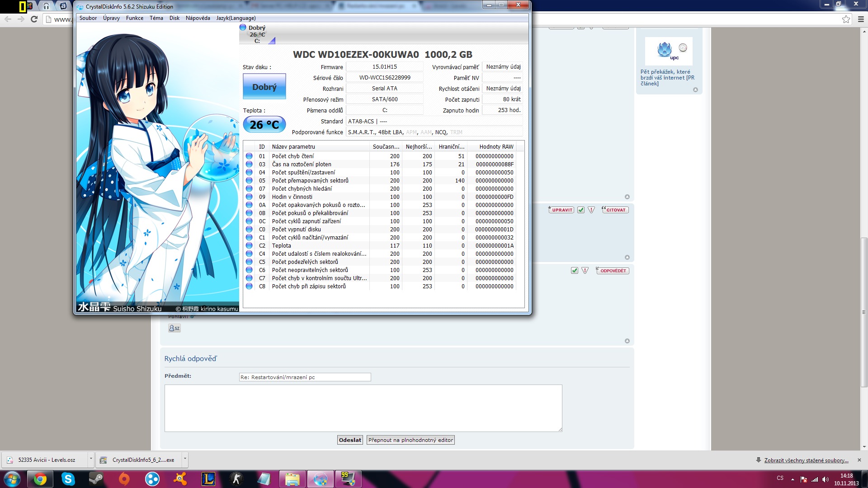The image size is (868, 488).
Task: Click the Předmět subject input field
Action: [305, 377]
